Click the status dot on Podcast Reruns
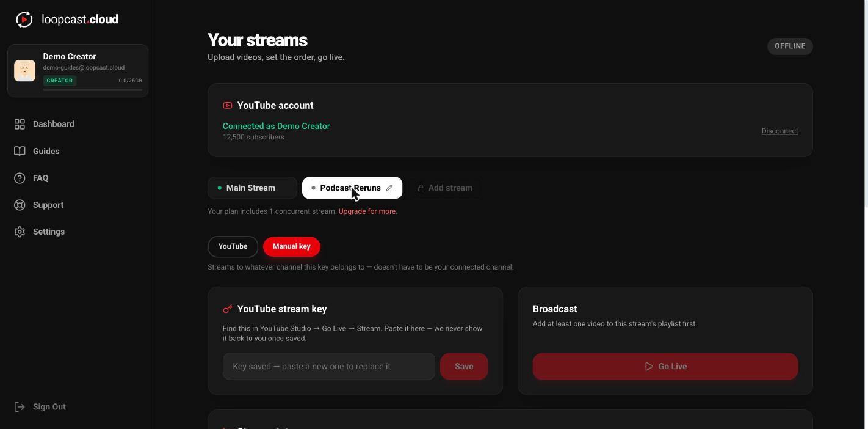Image resolution: width=868 pixels, height=429 pixels. (314, 188)
